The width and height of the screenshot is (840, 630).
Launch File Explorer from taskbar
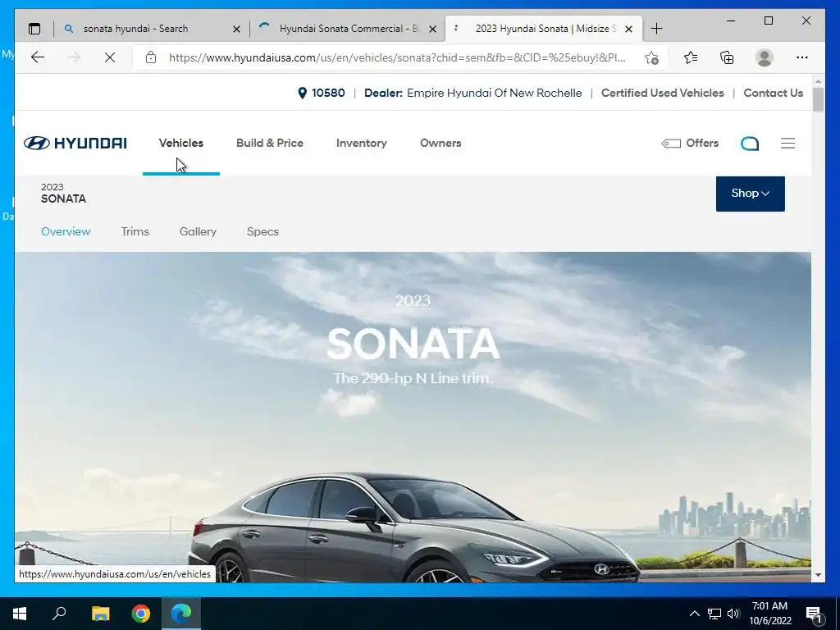(100, 614)
